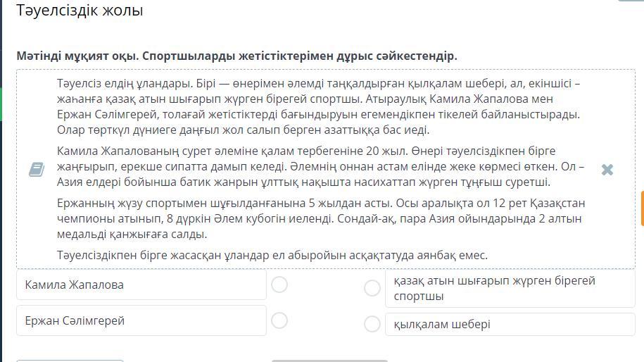Click the Ержан Сәлімгерей name box
This screenshot has height=362, width=644.
click(x=141, y=320)
